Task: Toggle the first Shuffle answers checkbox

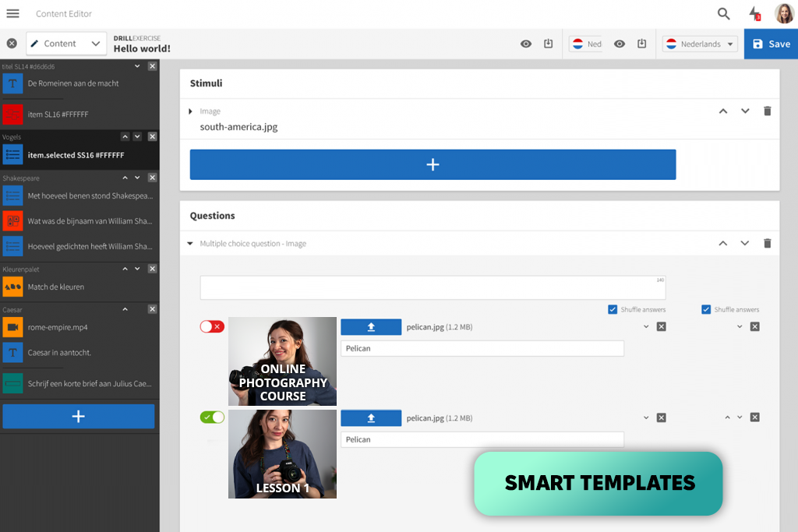Action: point(613,309)
